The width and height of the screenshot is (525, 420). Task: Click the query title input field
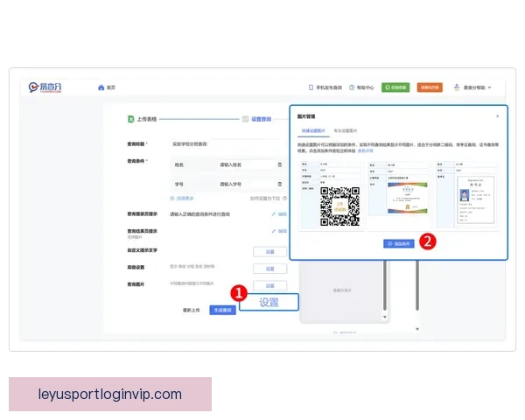227,144
